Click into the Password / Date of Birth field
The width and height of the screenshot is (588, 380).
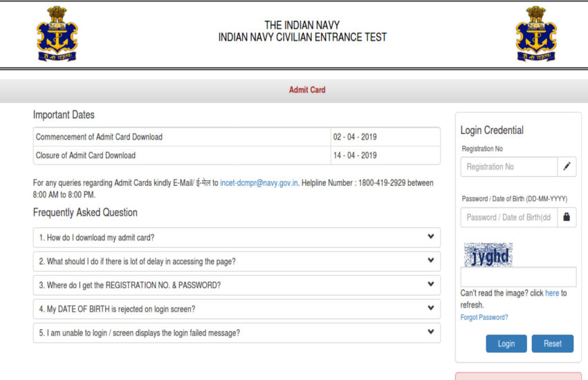click(x=508, y=217)
